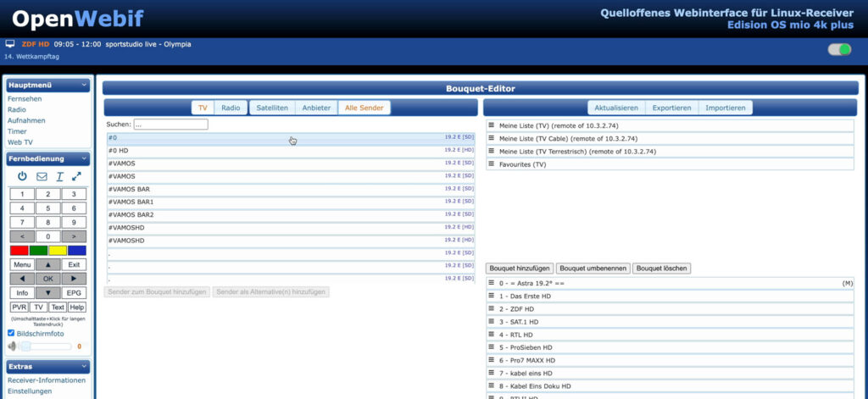Click the TV screen icon beside ZDF HD
This screenshot has width=868, height=399.
(10, 43)
